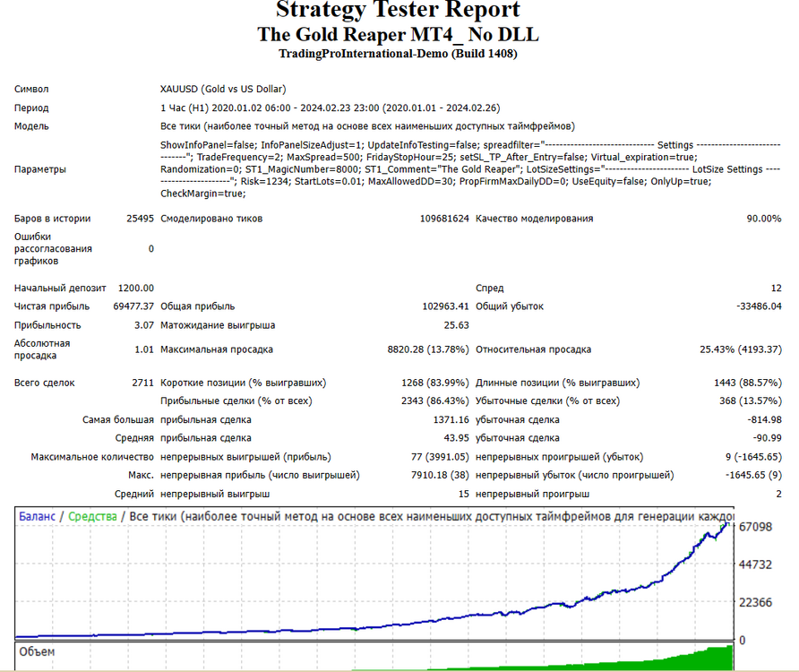Click the Ошибки рассогласования графиков label

coord(53,249)
